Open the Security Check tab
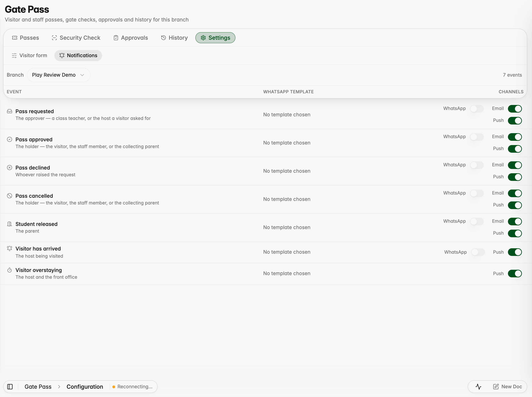 pyautogui.click(x=76, y=38)
